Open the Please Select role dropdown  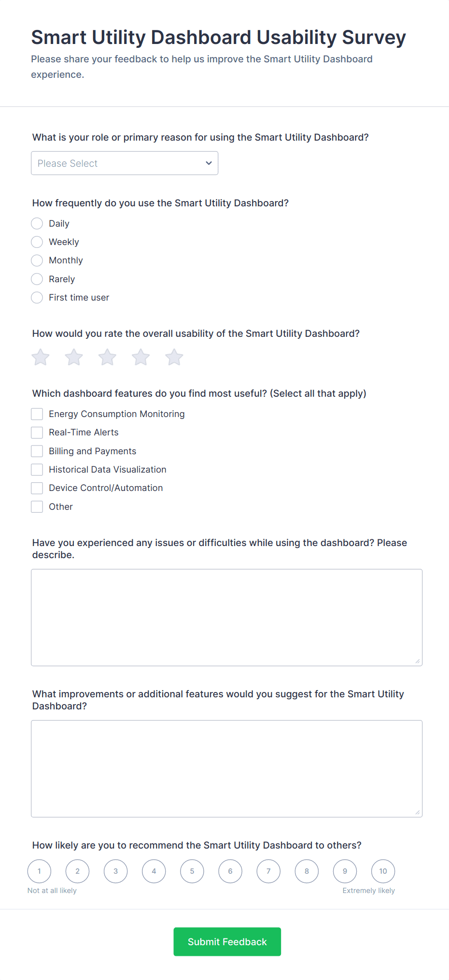[x=124, y=163]
